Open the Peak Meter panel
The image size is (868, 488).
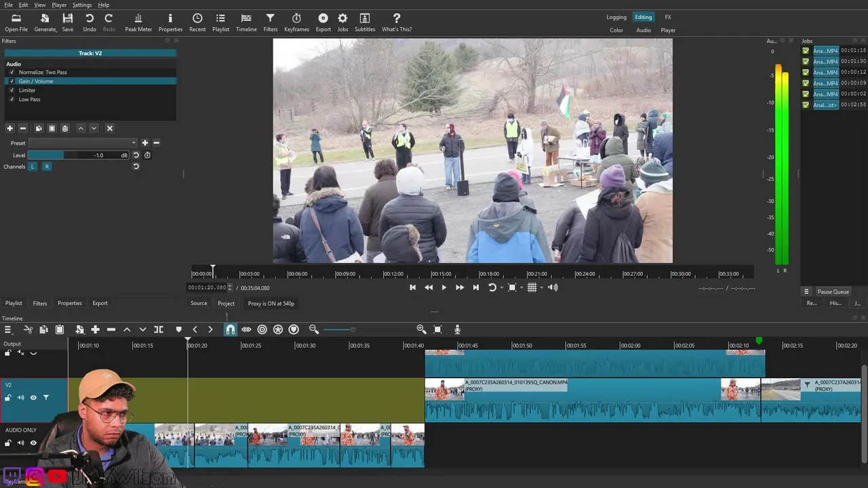138,22
